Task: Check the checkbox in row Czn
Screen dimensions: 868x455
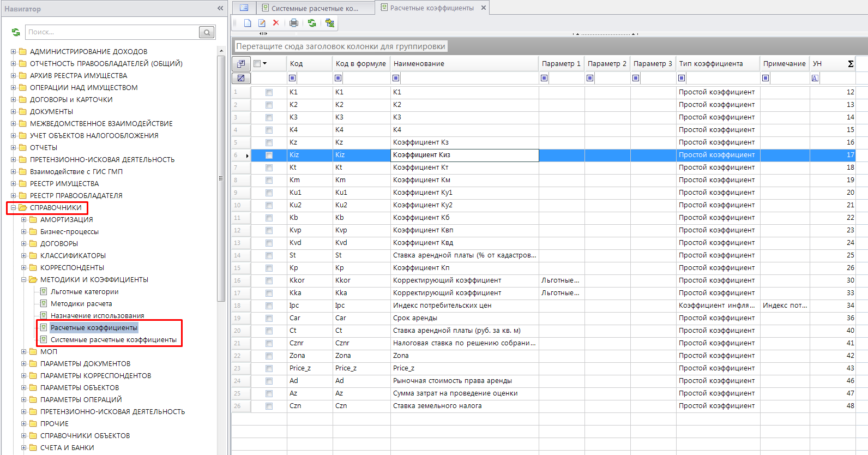Action: point(269,406)
